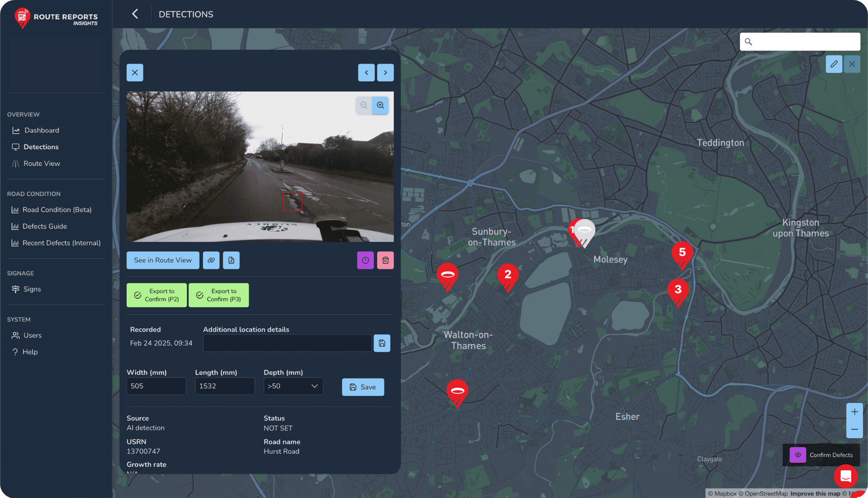Image resolution: width=868 pixels, height=498 pixels.
Task: Click the document export icon button
Action: pyautogui.click(x=231, y=260)
